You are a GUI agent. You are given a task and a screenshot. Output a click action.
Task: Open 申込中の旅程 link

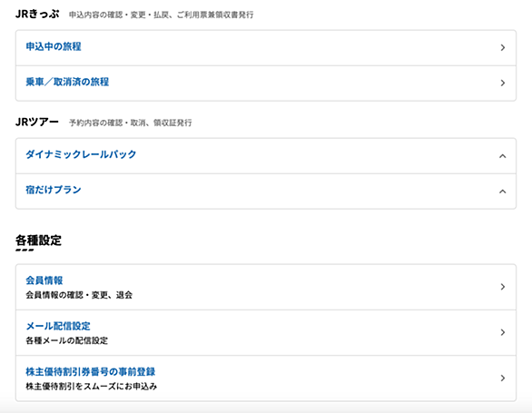pyautogui.click(x=54, y=46)
